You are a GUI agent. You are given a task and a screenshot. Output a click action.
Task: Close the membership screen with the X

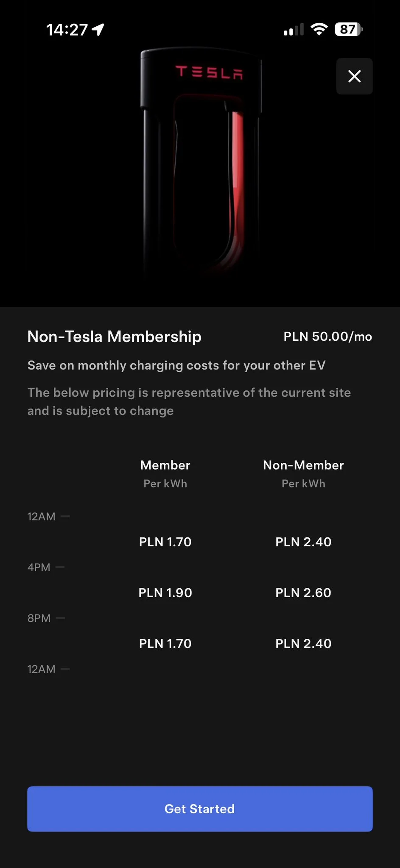coord(354,76)
